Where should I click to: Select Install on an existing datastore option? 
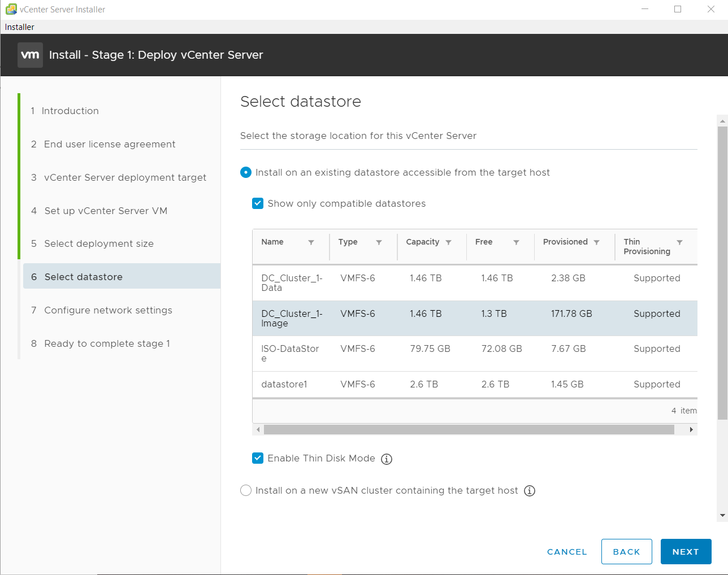[246, 172]
